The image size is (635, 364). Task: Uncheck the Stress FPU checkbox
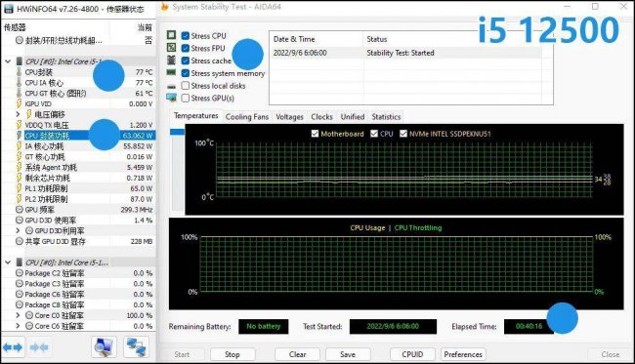tap(185, 48)
